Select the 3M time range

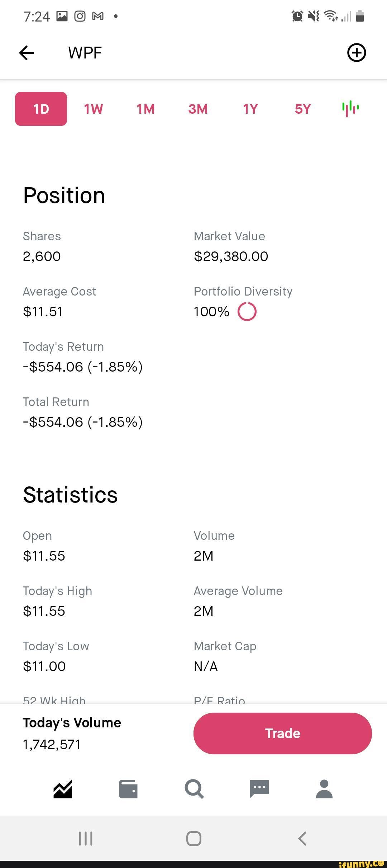click(x=198, y=109)
